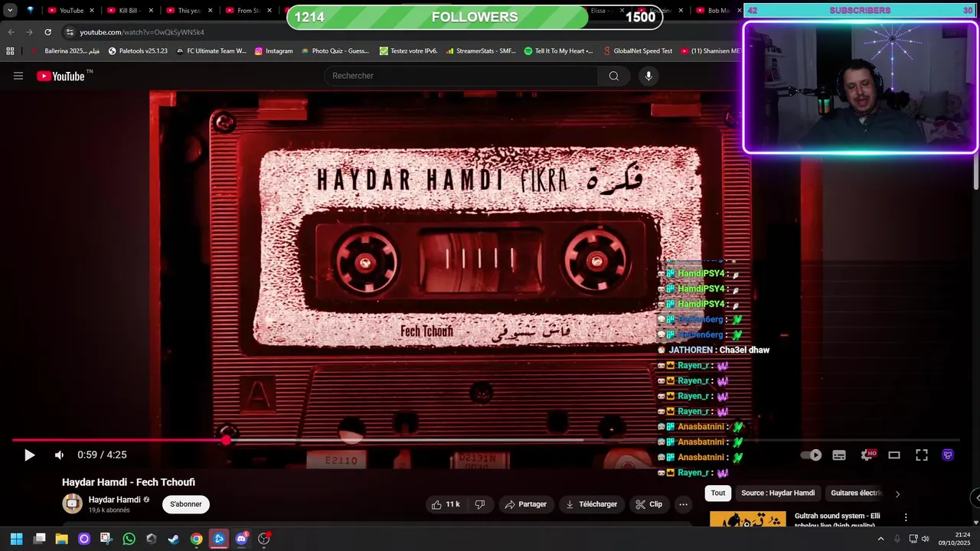Open File Explorer from the taskbar
The image size is (980, 551).
click(62, 539)
